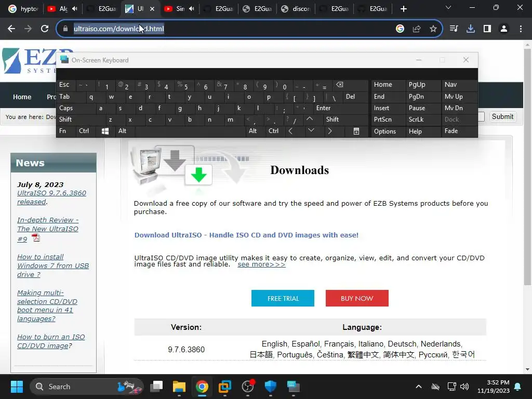532x399 pixels.
Task: Open the media control icon in the toolbar
Action: click(454, 29)
